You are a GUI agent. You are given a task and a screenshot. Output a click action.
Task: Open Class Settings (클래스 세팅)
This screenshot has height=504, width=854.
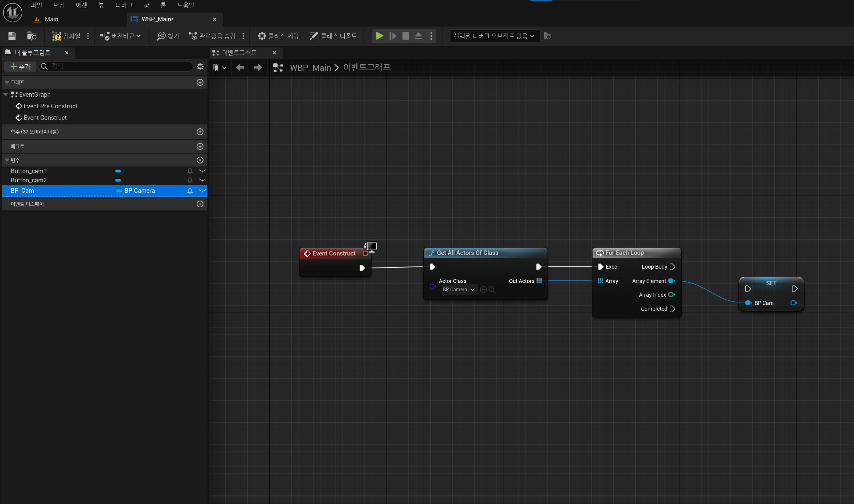[278, 36]
